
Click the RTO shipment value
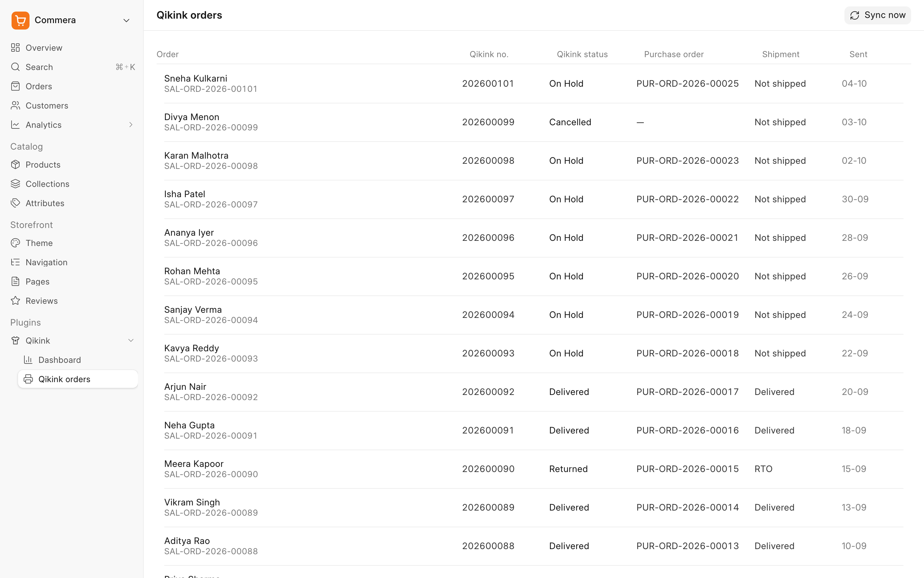(x=763, y=469)
